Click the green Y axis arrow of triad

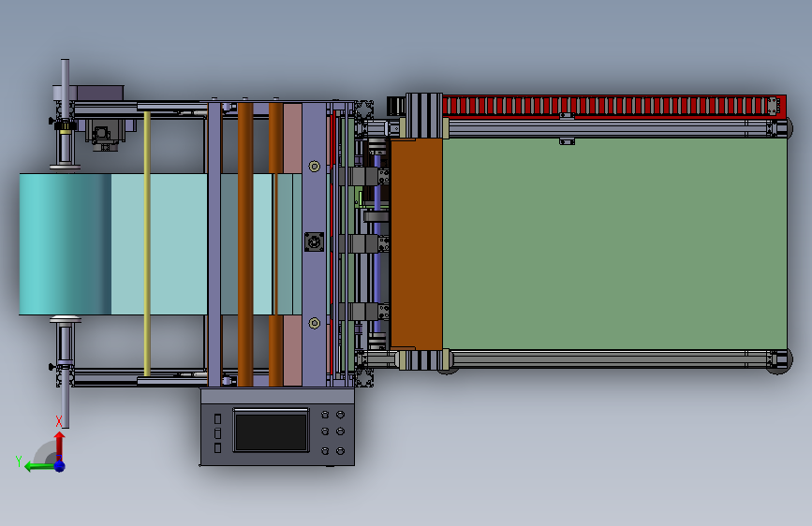tap(38, 466)
